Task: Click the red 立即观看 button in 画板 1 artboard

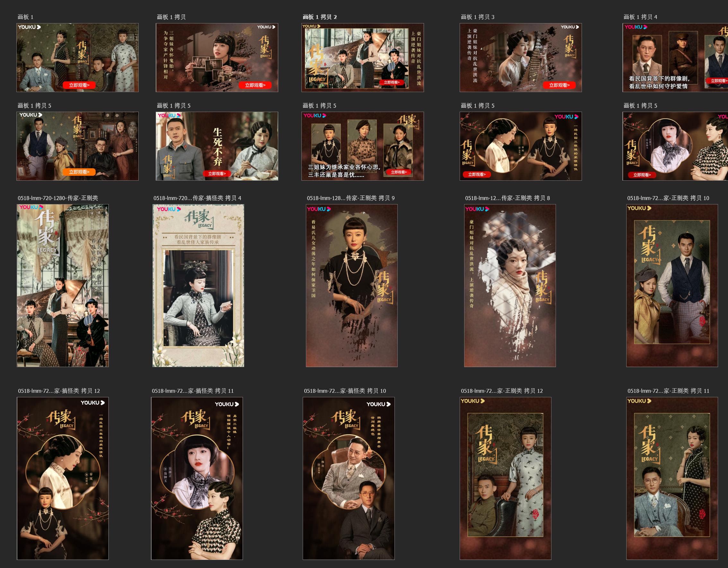Action: pos(79,85)
